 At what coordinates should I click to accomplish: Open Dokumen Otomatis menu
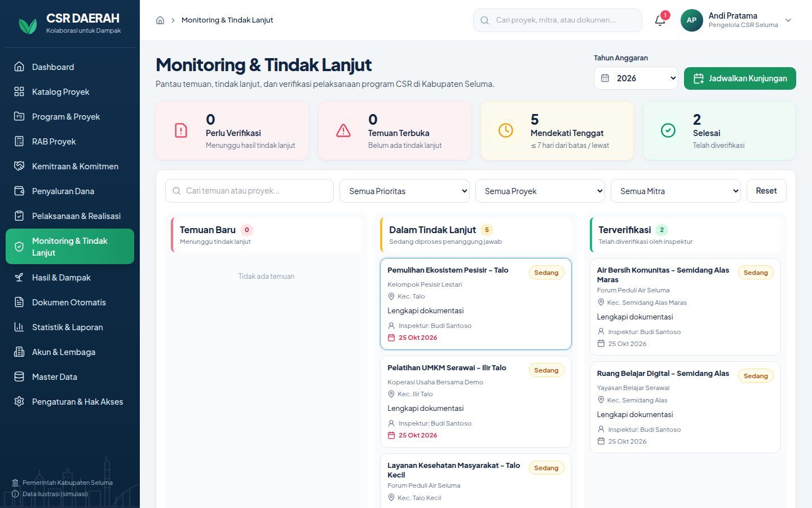70,302
